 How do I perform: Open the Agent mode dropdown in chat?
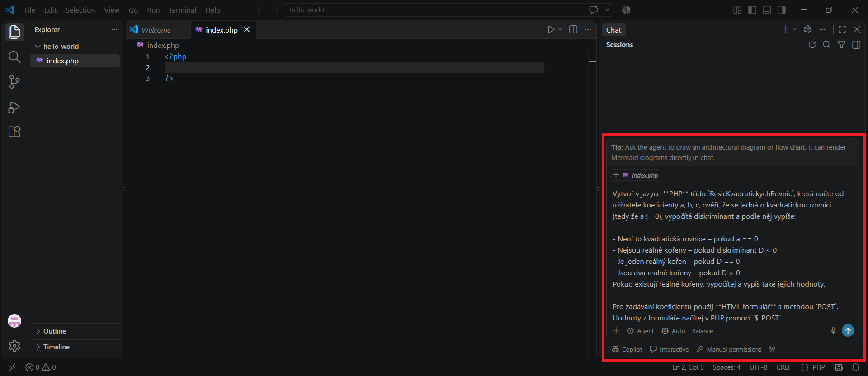pos(640,331)
